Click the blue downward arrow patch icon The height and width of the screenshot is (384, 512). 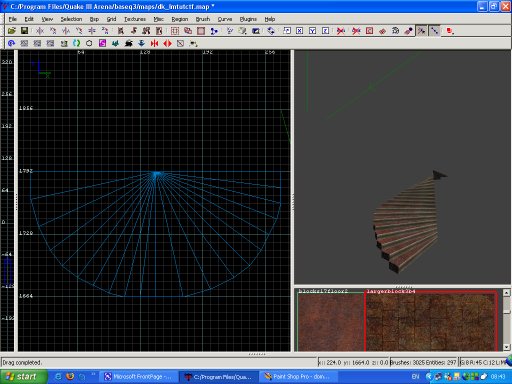tap(141, 43)
